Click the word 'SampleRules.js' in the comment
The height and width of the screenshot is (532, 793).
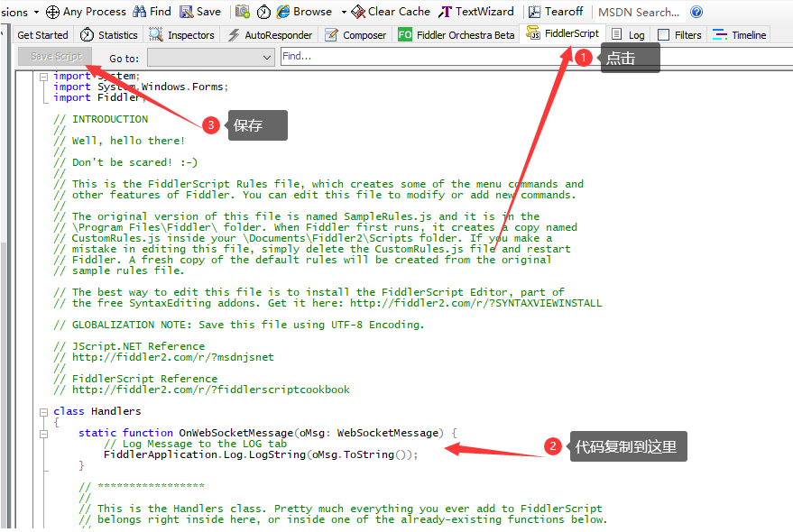tap(388, 217)
